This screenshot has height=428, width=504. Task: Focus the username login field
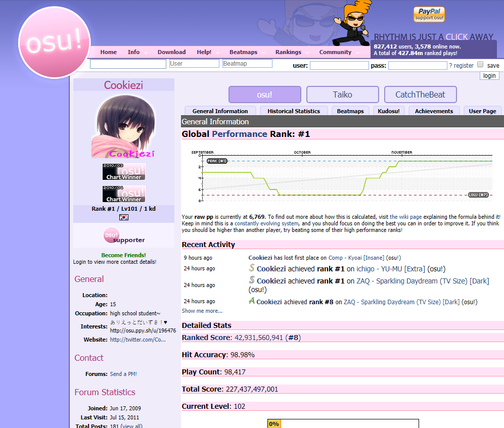tap(339, 66)
